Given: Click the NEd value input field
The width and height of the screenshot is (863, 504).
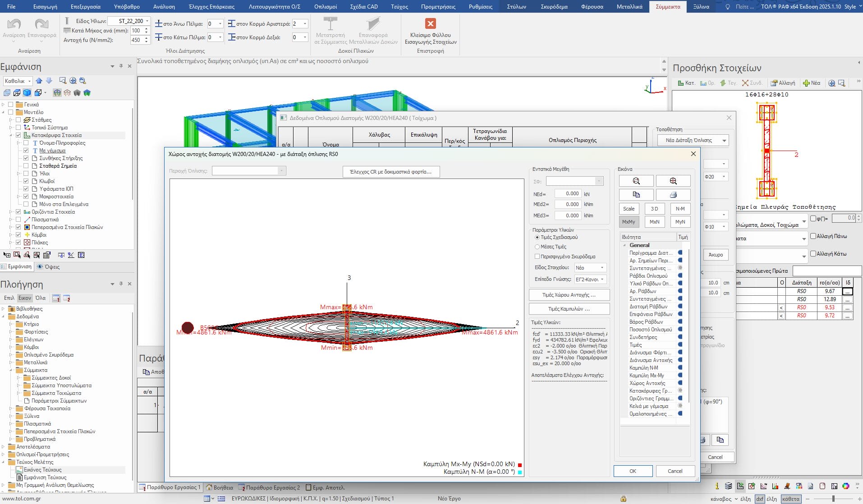Looking at the screenshot, I should (x=567, y=194).
